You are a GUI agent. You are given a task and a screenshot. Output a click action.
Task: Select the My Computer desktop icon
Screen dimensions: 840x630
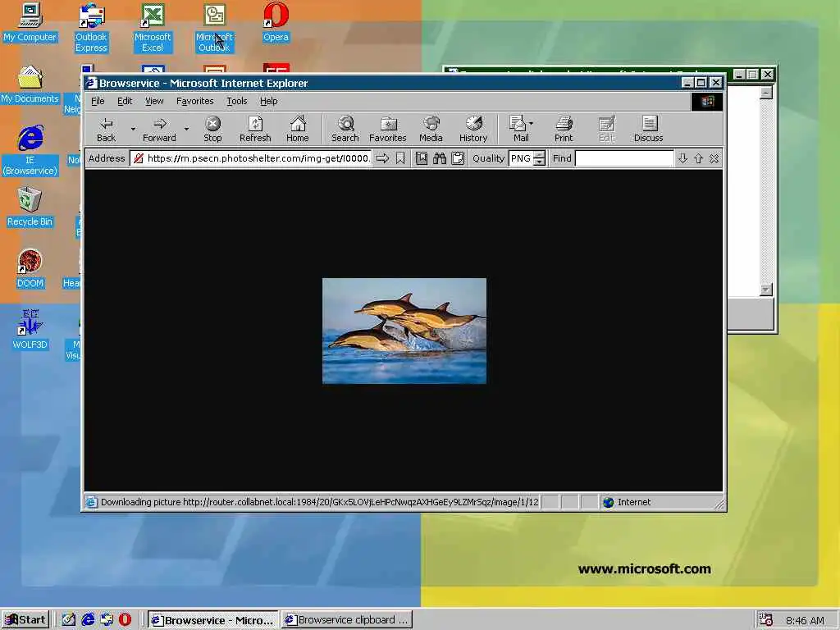(x=30, y=22)
